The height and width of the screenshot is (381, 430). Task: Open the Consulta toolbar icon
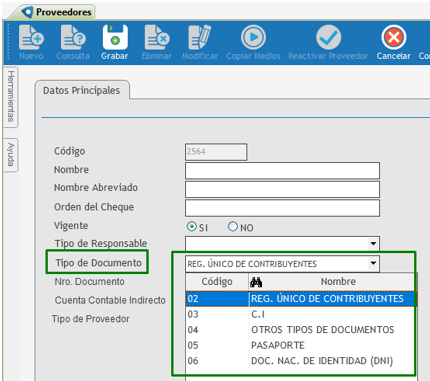(x=73, y=38)
